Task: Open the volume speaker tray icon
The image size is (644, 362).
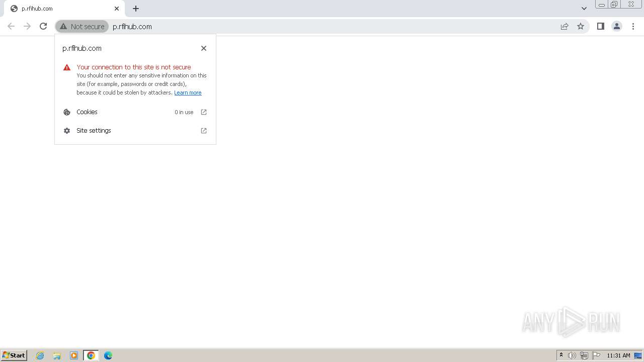Action: [x=572, y=355]
